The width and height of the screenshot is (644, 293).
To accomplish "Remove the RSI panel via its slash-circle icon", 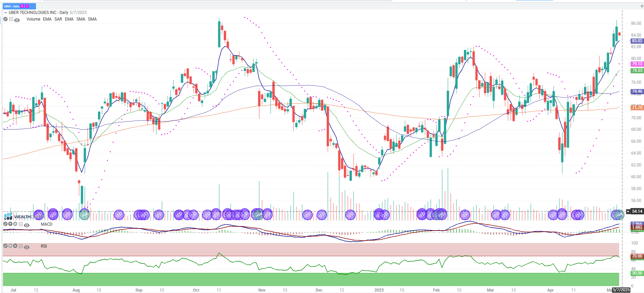I will [x=6, y=246].
